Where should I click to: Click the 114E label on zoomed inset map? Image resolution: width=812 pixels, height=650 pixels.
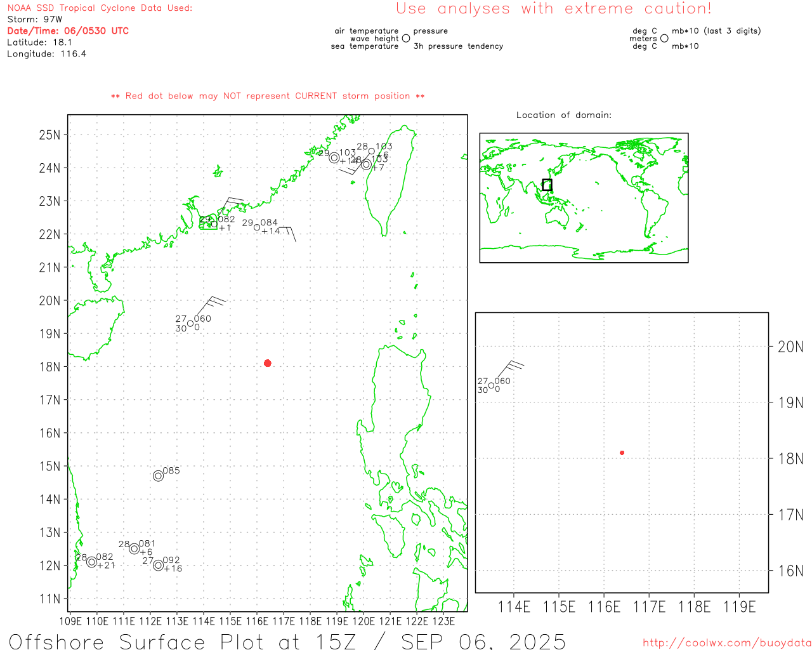514,607
